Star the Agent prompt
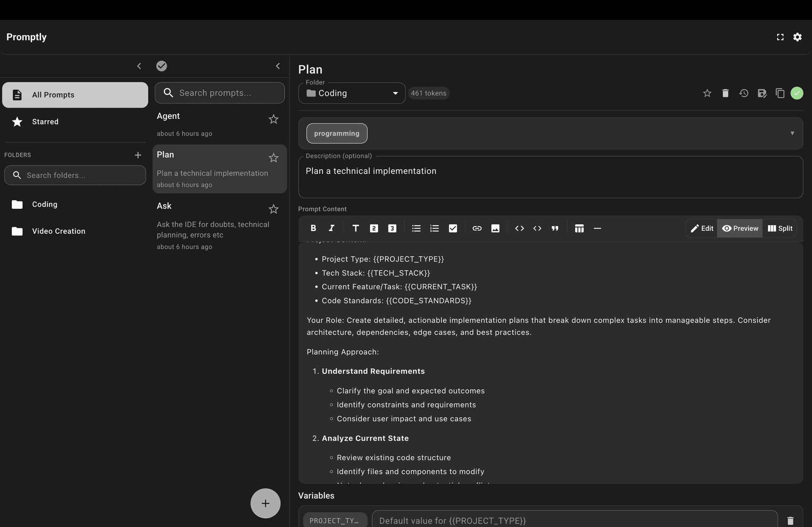The image size is (812, 527). click(x=273, y=119)
